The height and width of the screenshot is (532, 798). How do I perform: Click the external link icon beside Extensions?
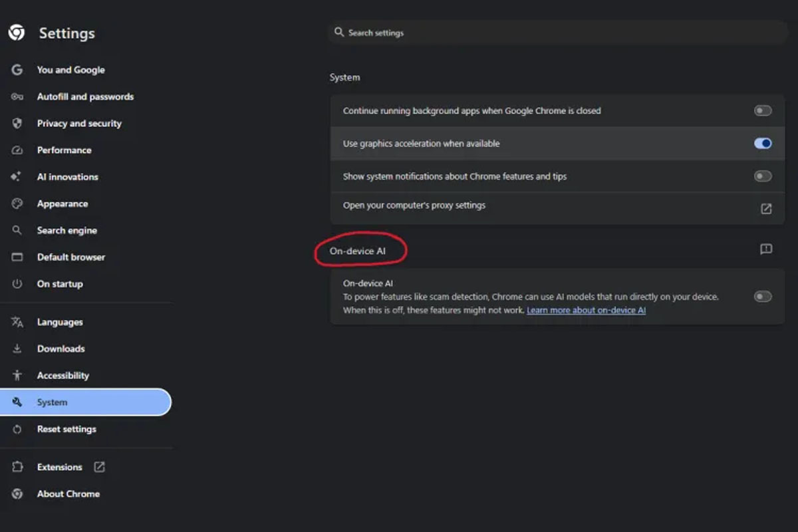pos(99,467)
